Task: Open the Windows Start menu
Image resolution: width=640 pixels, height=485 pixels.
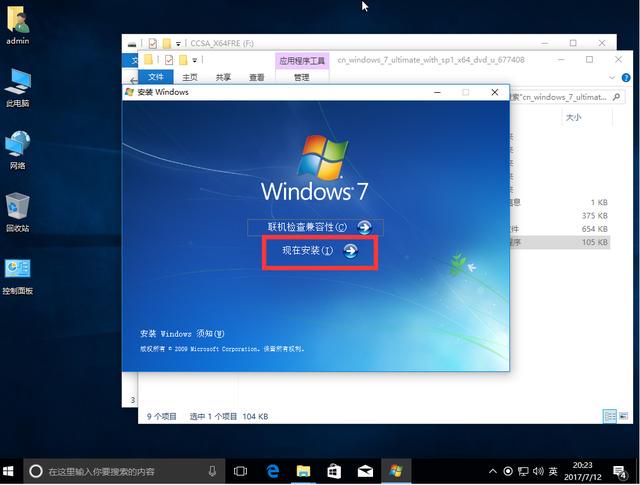Action: tap(8, 472)
